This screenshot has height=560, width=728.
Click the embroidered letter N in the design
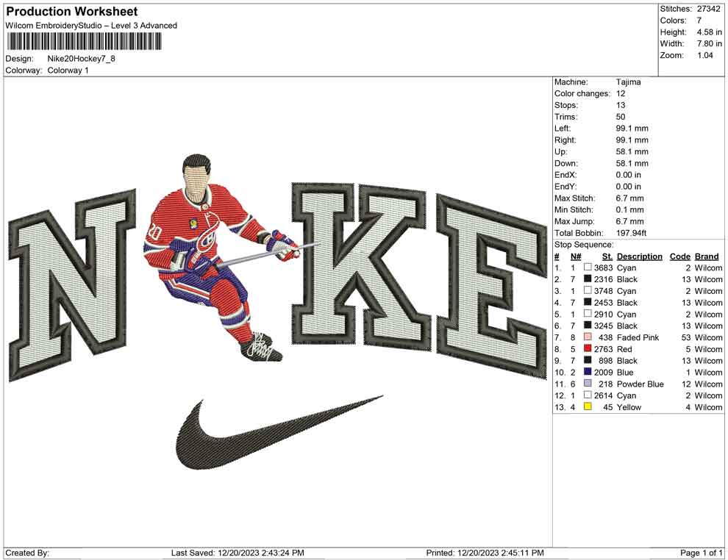click(x=73, y=285)
